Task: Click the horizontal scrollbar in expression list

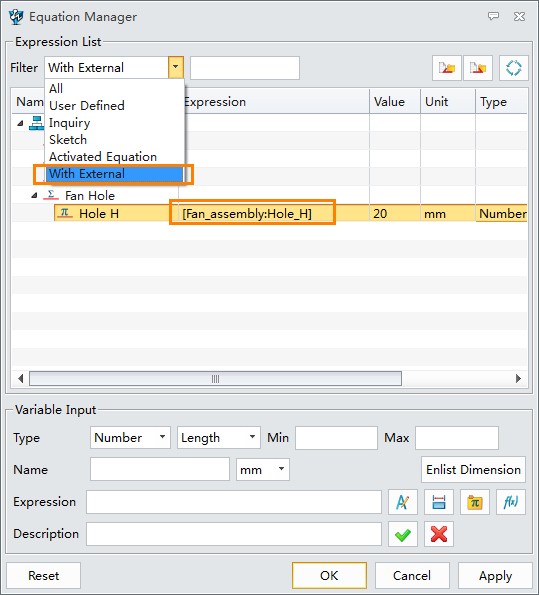Action: [x=216, y=379]
